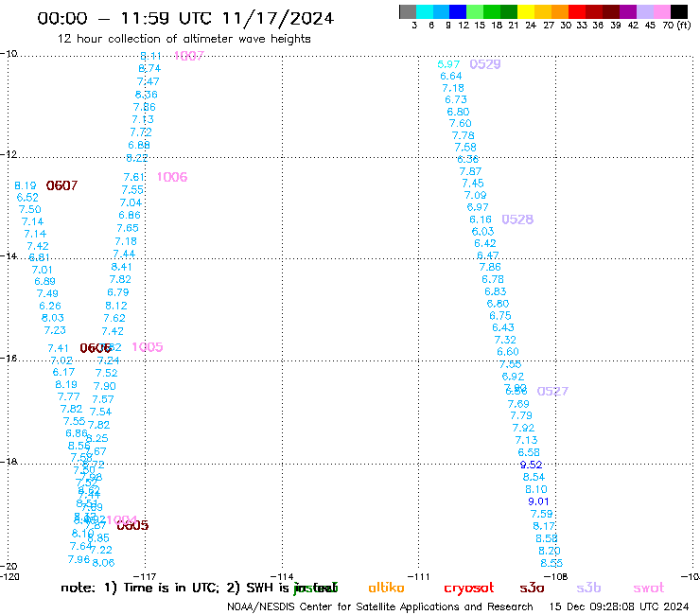Select wave height value '7.45'
Image resolution: width=700 pixels, height=615 pixels.
[473, 184]
